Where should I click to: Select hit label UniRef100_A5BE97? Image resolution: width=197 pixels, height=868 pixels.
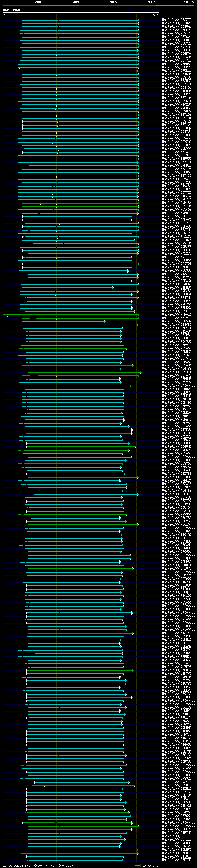[x=176, y=50]
